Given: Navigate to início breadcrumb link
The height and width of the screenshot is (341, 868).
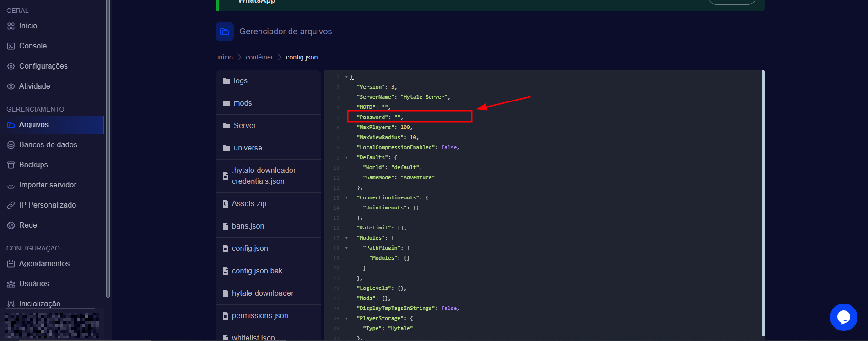Looking at the screenshot, I should [x=225, y=57].
